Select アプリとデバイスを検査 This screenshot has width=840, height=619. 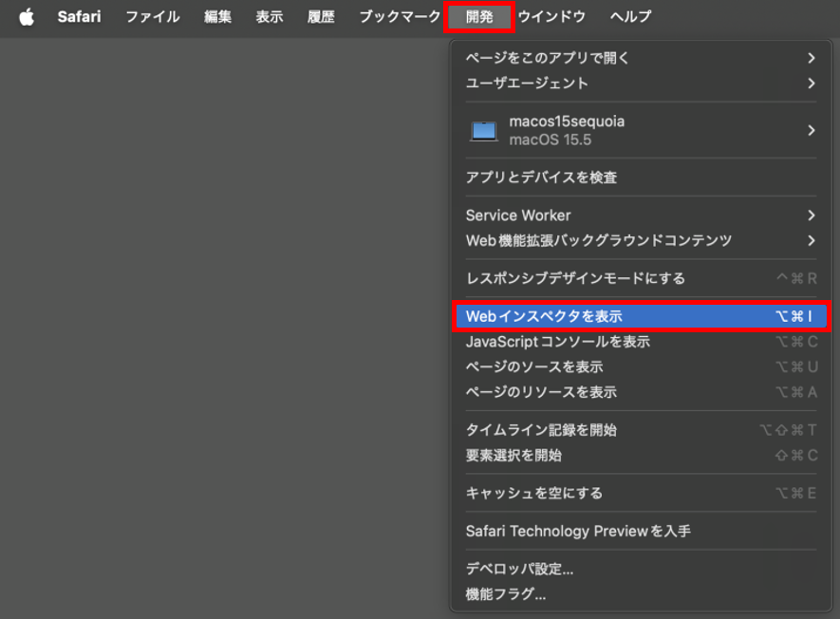click(641, 178)
